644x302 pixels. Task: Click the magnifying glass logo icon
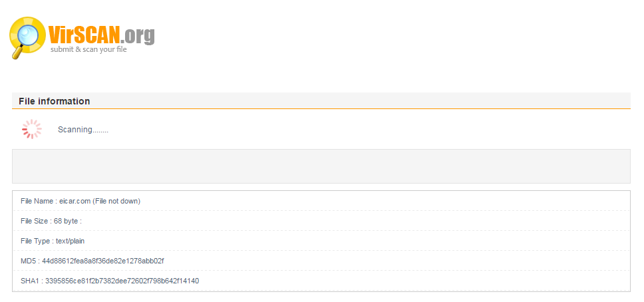pos(27,37)
